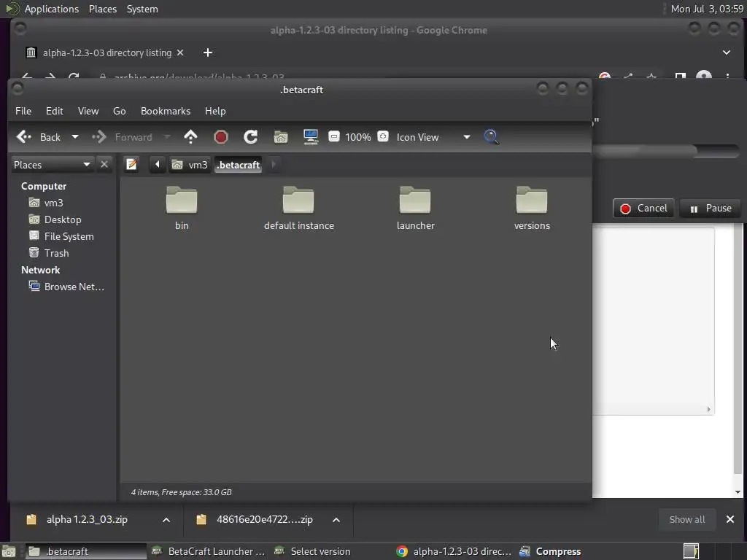Open the File menu
This screenshot has height=560, width=747.
pos(23,111)
